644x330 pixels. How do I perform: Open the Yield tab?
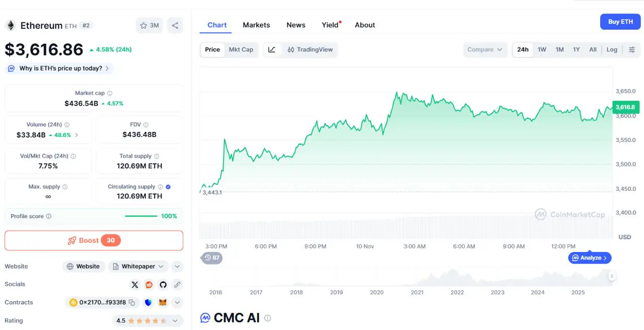pos(330,25)
